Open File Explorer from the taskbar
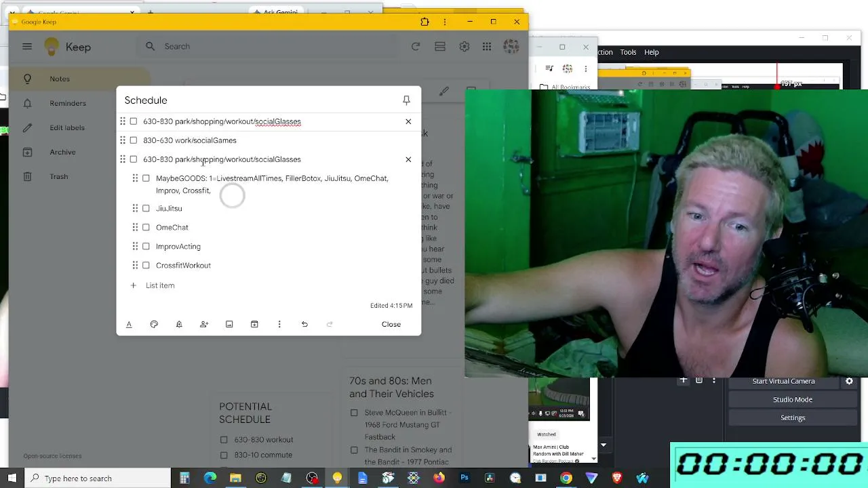This screenshot has height=488, width=868. pos(235,478)
